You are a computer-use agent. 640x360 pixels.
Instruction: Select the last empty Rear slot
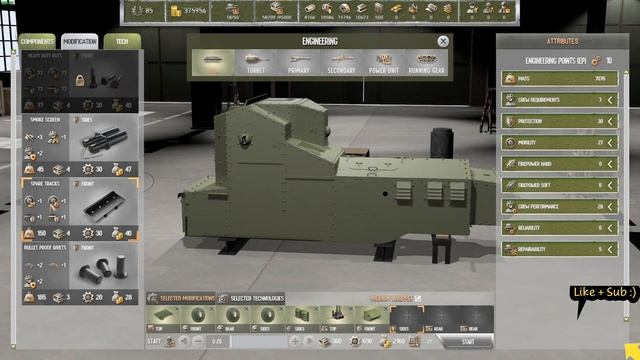(476, 319)
